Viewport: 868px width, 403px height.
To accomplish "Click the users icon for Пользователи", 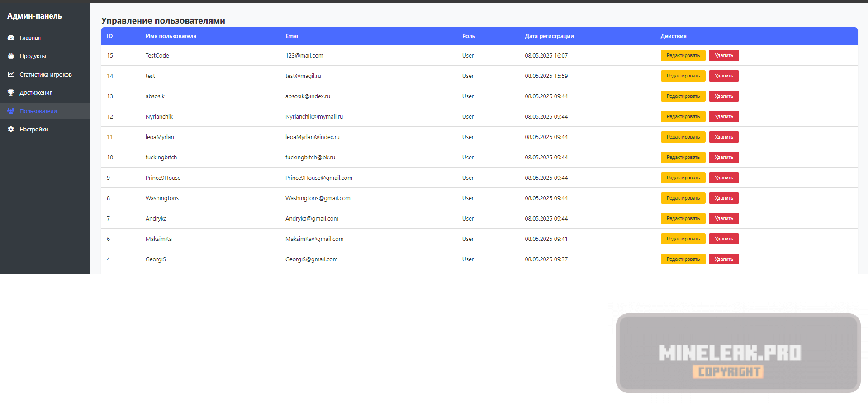I will coord(11,111).
